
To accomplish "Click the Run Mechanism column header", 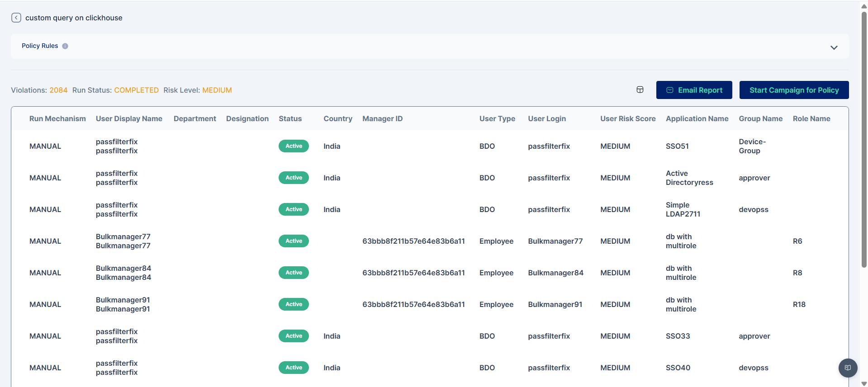I will (57, 118).
